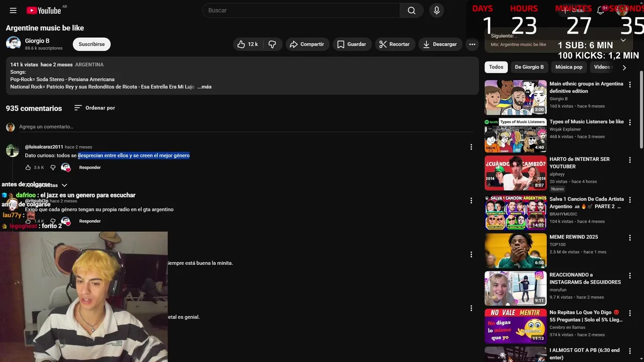Open MEME REWIND 2025 thumbnail

pos(516,250)
